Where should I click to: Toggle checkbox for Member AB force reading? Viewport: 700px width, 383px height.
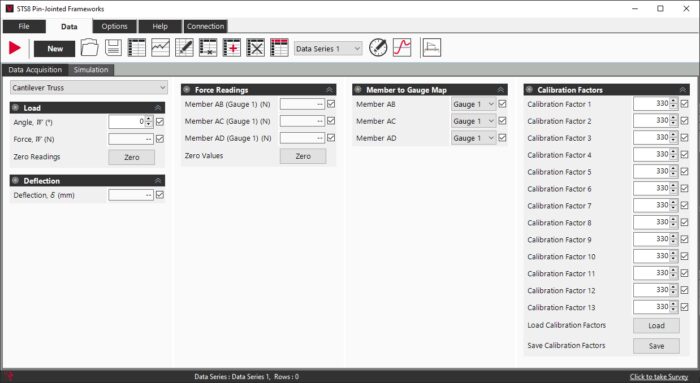click(331, 104)
